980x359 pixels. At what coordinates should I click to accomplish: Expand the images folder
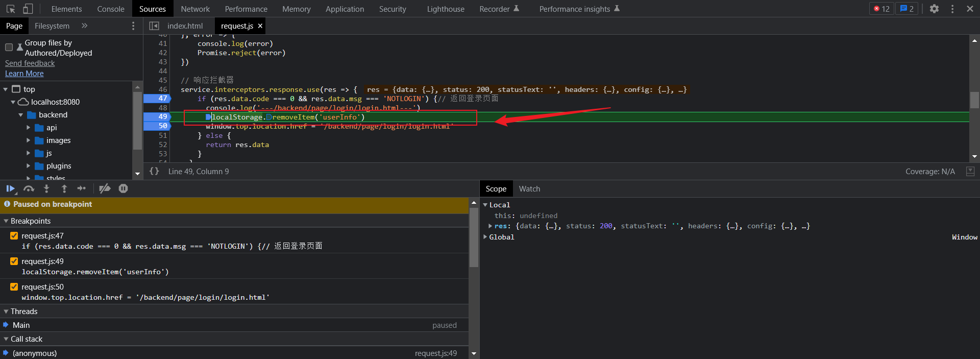29,140
